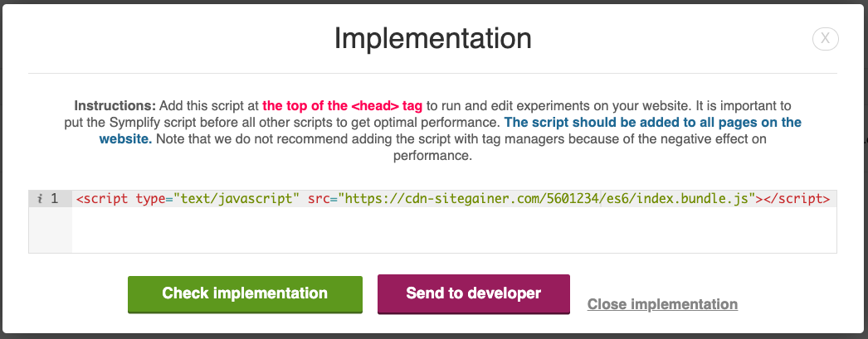The width and height of the screenshot is (868, 339).
Task: Close the Implementation dialog with the X icon
Action: point(826,39)
